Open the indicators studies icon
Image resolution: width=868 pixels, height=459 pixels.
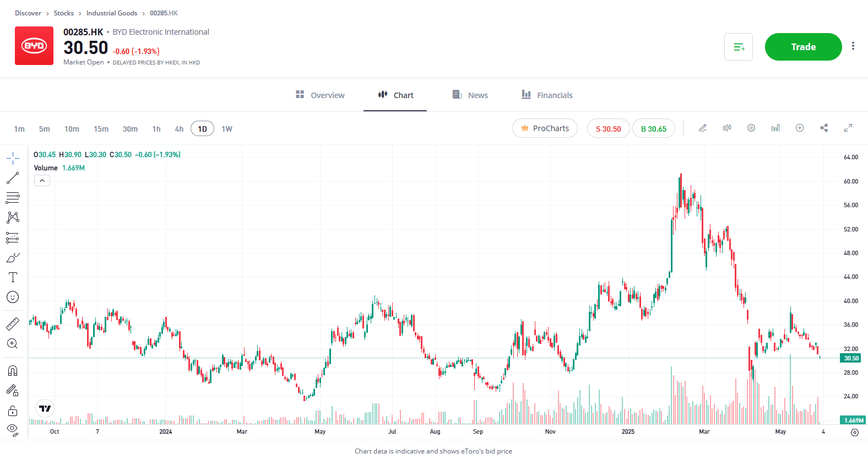click(775, 128)
